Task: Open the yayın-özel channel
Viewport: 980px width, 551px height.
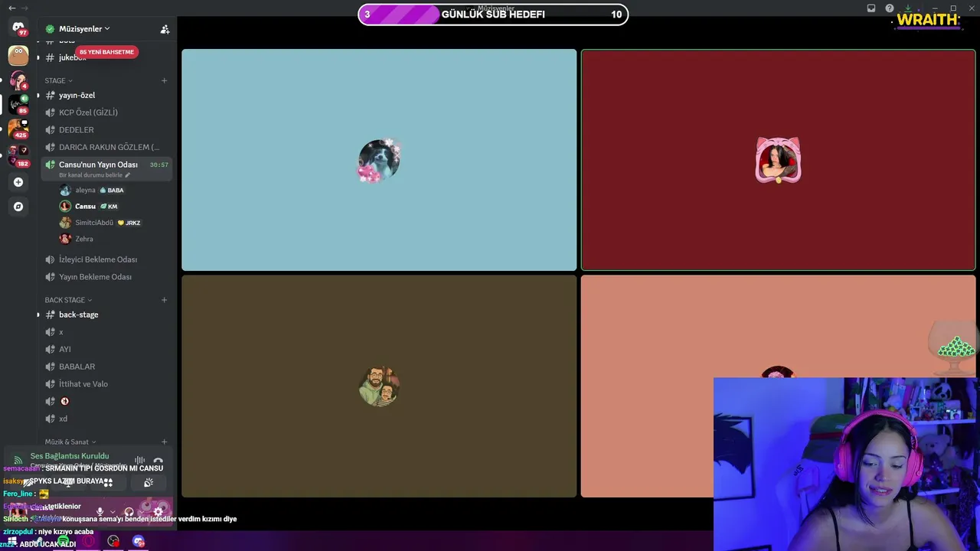Action: click(x=106, y=95)
